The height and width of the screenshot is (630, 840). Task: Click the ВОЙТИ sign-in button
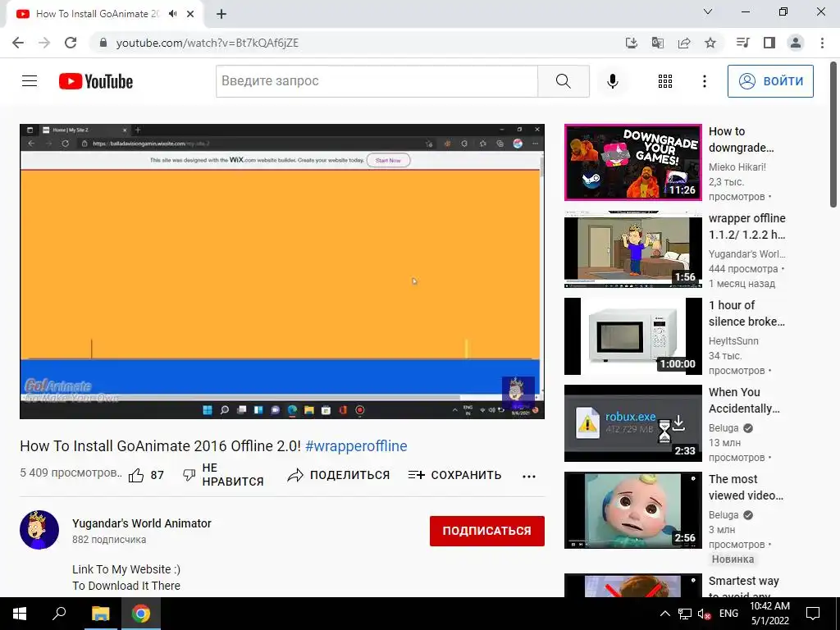[x=770, y=81]
